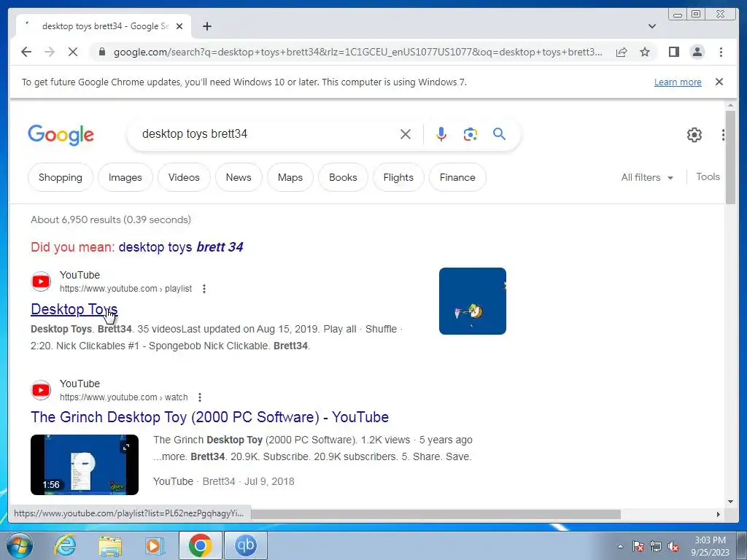
Task: Toggle the browser side panel
Action: click(673, 52)
